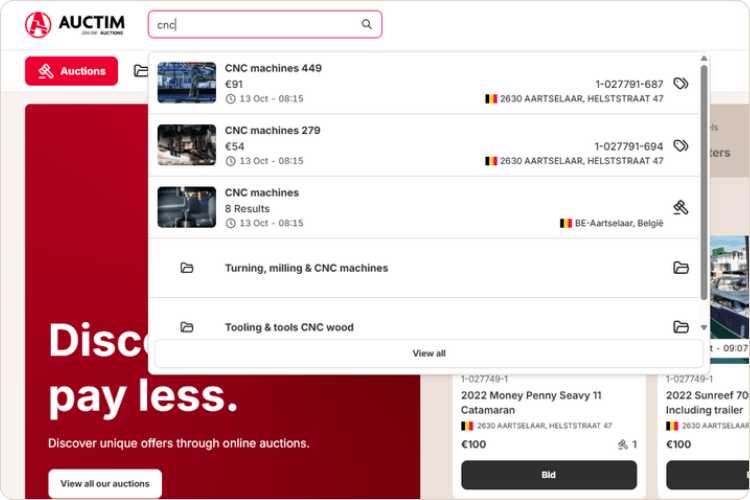750x500 pixels.
Task: Click the yacht image thumbnail on right
Action: tap(729, 287)
